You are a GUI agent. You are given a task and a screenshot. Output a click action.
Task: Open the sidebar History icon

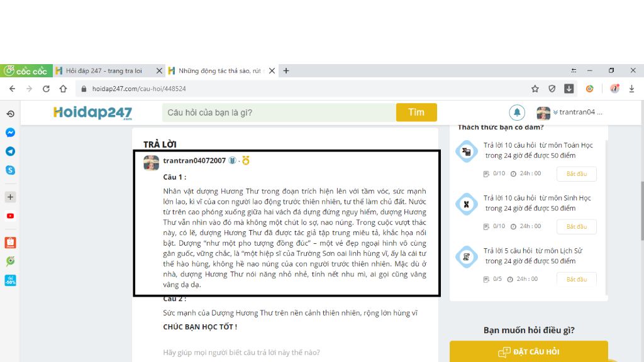[x=10, y=114]
